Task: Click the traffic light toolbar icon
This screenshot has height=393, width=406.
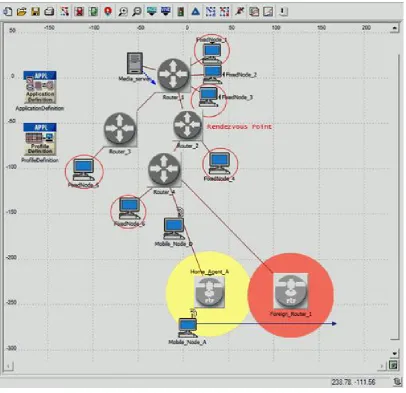Action: [181, 12]
